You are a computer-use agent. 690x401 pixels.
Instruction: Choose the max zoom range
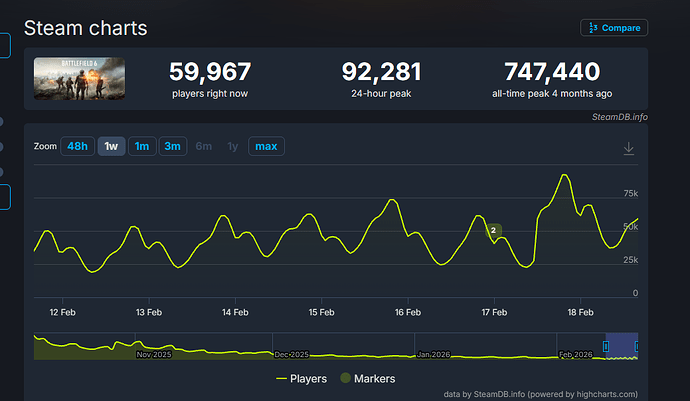coord(266,146)
